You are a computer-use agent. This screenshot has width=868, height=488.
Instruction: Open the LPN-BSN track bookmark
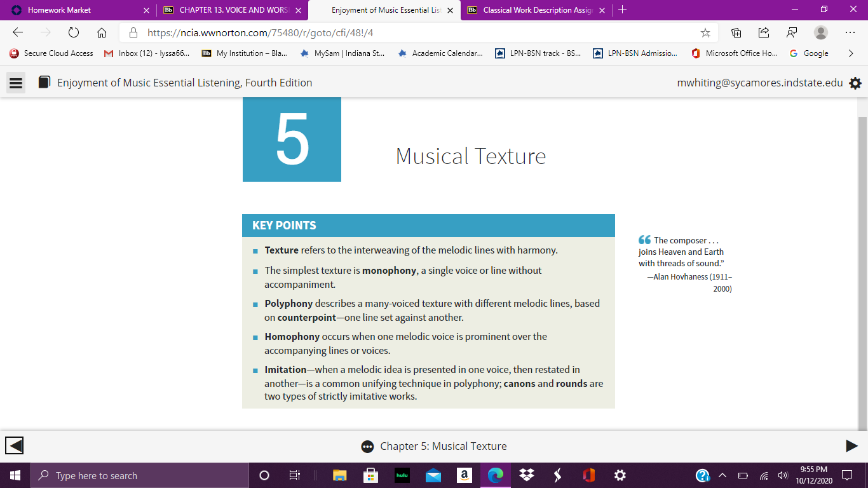[x=538, y=53]
